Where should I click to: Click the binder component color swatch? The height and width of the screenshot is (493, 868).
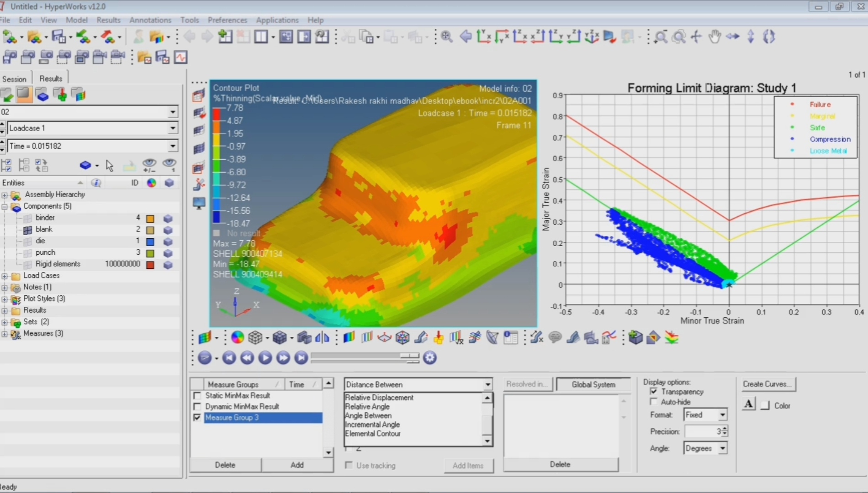150,219
